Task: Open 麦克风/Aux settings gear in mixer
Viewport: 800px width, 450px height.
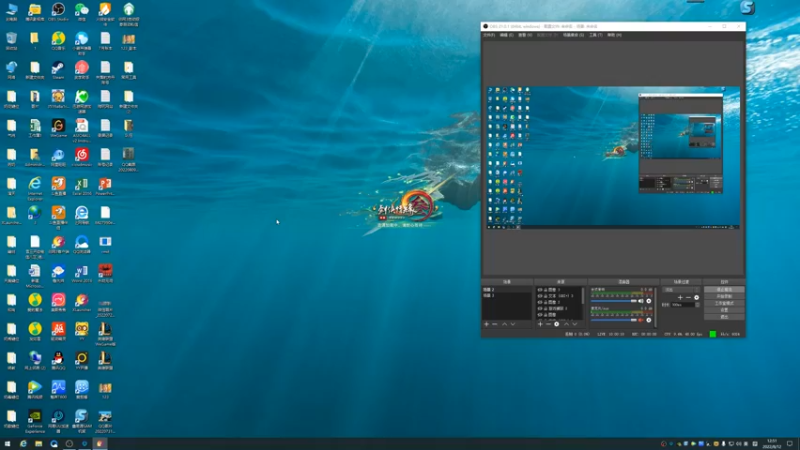Action: [x=648, y=320]
